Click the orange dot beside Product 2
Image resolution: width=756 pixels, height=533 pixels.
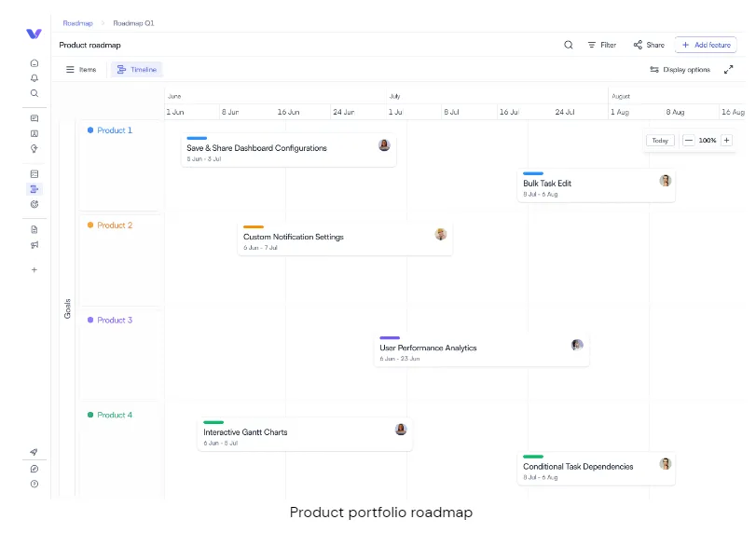click(90, 225)
